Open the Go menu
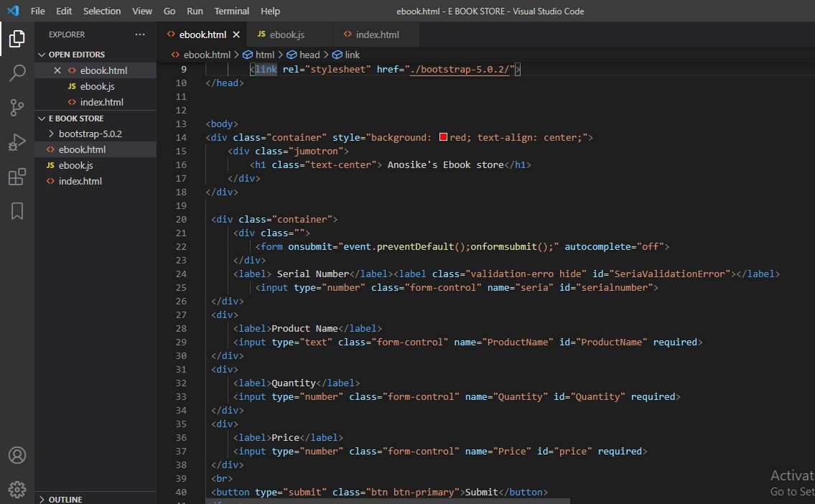Viewport: 815px width, 504px height. pyautogui.click(x=169, y=11)
